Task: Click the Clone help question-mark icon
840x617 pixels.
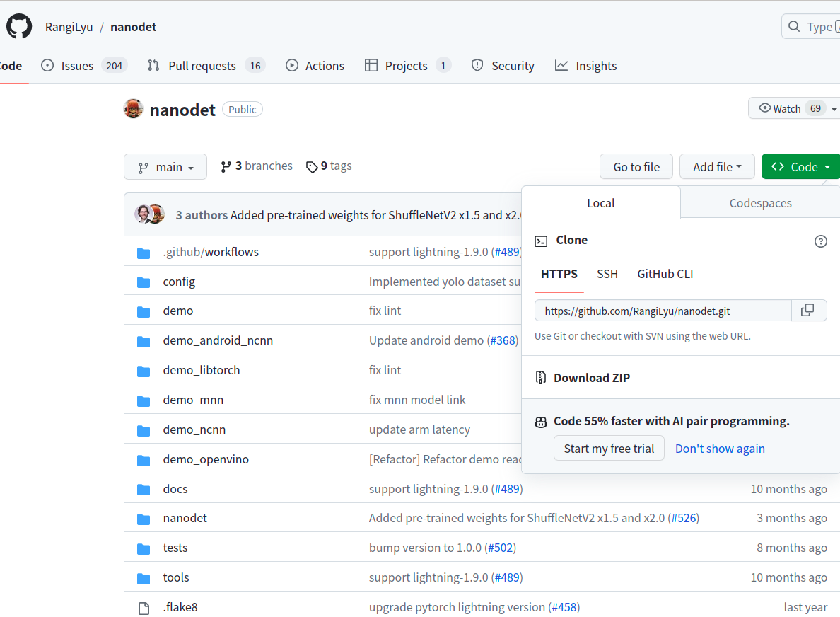Action: click(x=821, y=241)
